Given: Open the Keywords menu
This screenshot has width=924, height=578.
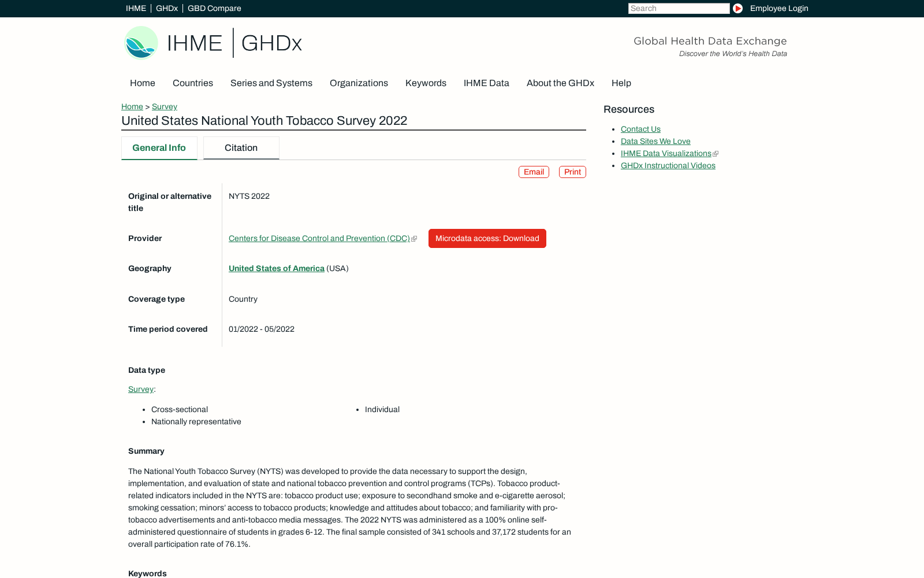Looking at the screenshot, I should point(426,83).
